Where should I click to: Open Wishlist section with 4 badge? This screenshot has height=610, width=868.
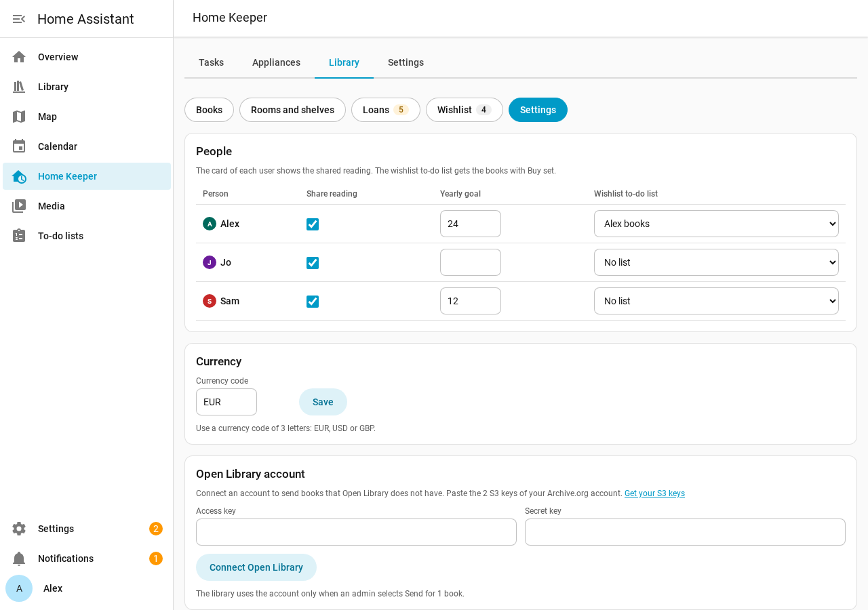[x=465, y=110]
